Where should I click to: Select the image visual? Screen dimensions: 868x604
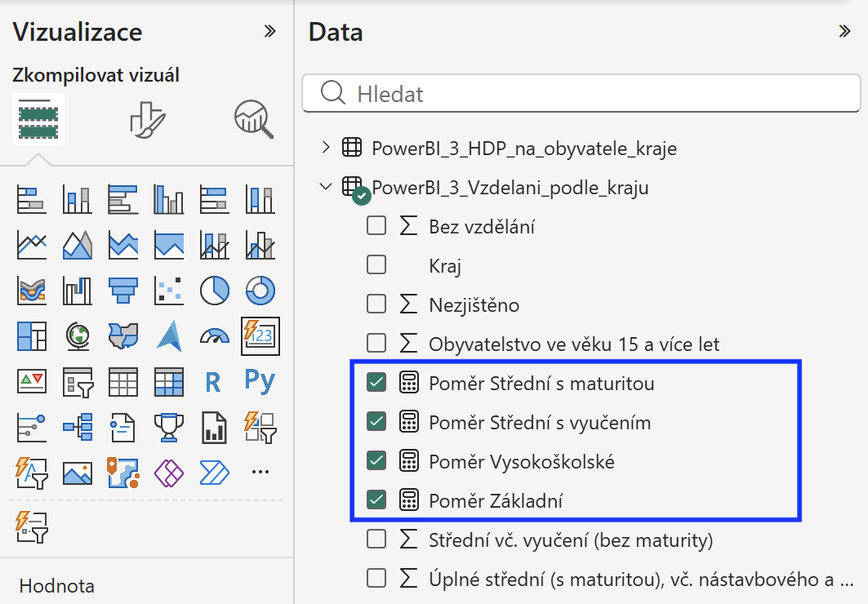tap(77, 473)
